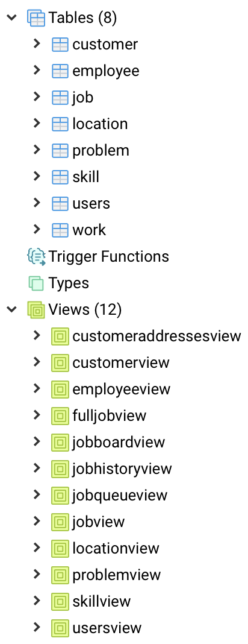Click the Views group icon
248x644 pixels.
point(36,310)
